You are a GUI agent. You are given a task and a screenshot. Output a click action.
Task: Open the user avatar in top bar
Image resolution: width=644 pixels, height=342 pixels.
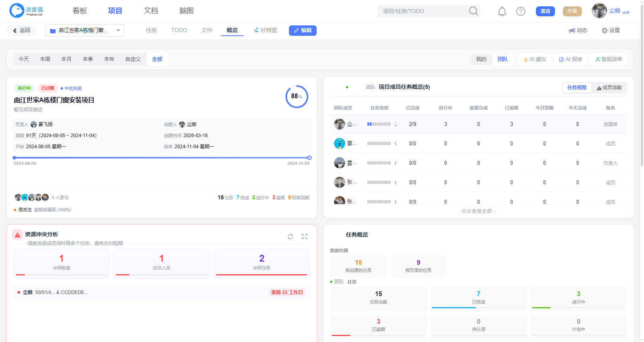click(599, 11)
